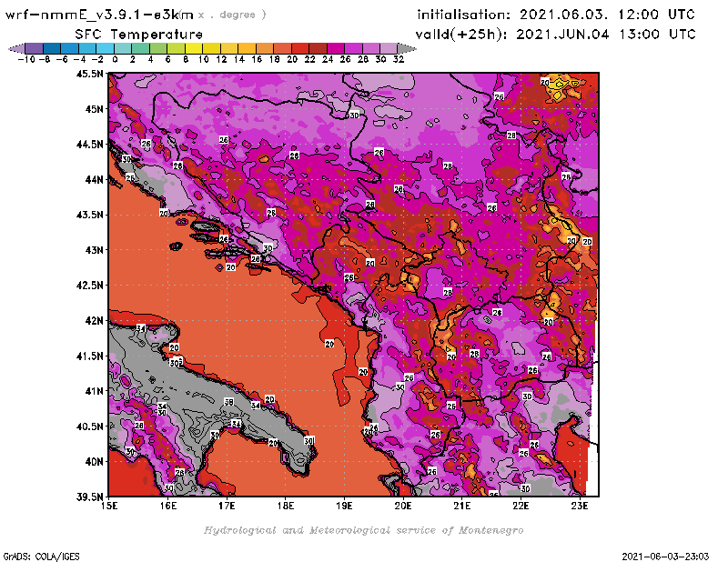The width and height of the screenshot is (728, 562).
Task: Select the orange legend swatch between 14 and 16
Action: (247, 48)
